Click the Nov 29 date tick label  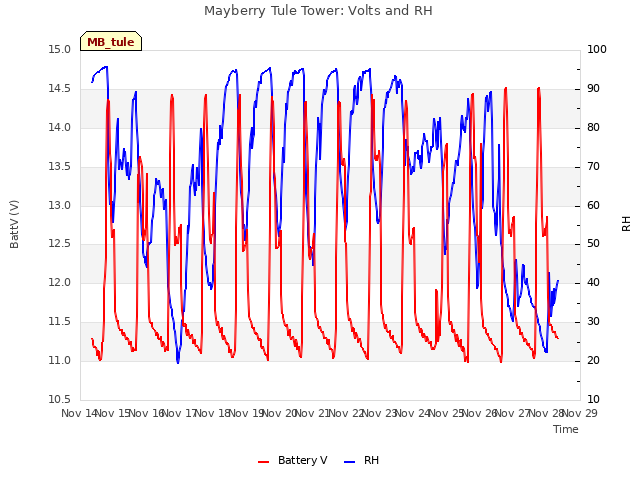pyautogui.click(x=580, y=413)
